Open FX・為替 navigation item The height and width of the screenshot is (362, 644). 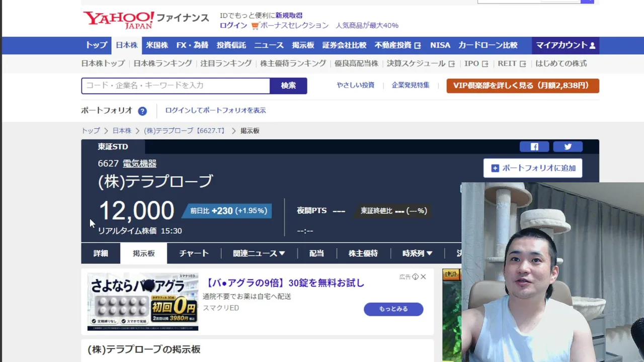coord(192,45)
